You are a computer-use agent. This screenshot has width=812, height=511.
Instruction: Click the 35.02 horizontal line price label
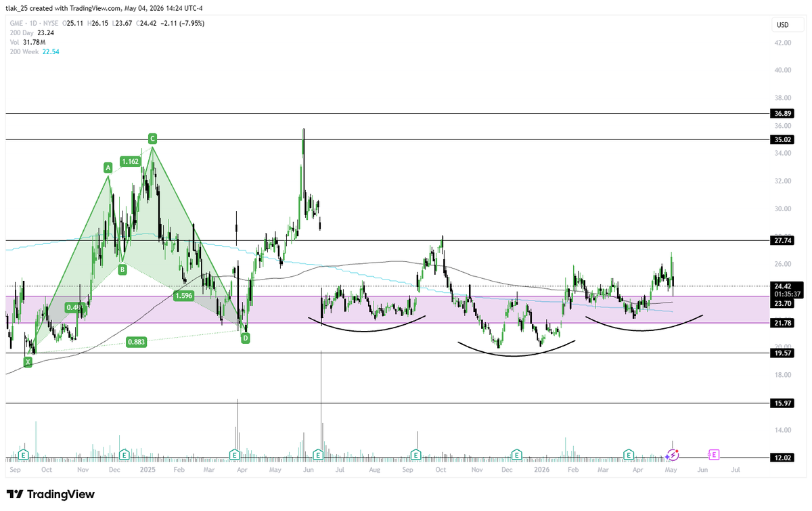click(782, 139)
